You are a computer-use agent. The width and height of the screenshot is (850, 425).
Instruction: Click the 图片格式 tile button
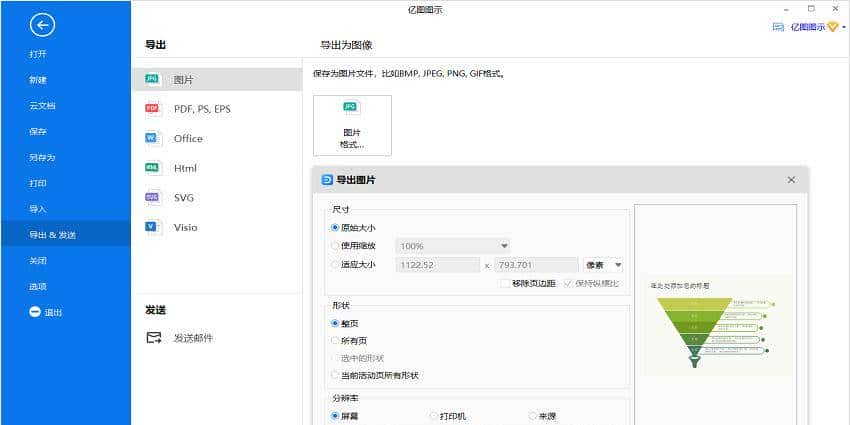pyautogui.click(x=352, y=125)
